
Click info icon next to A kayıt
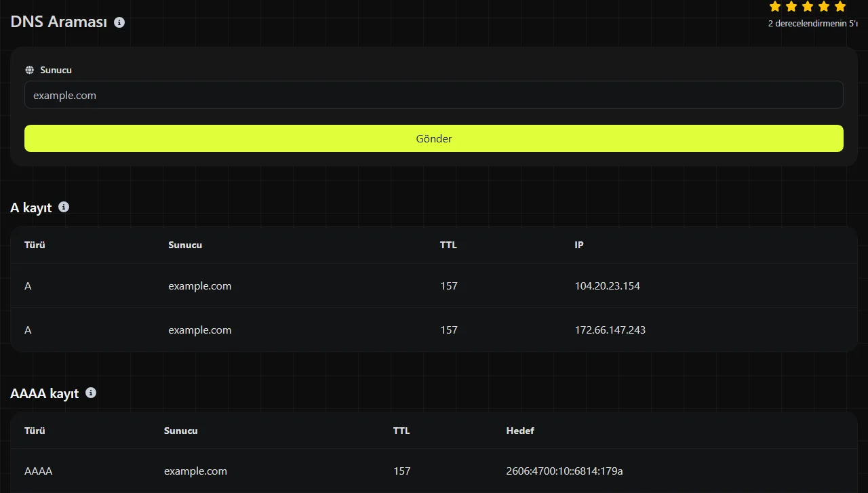64,207
